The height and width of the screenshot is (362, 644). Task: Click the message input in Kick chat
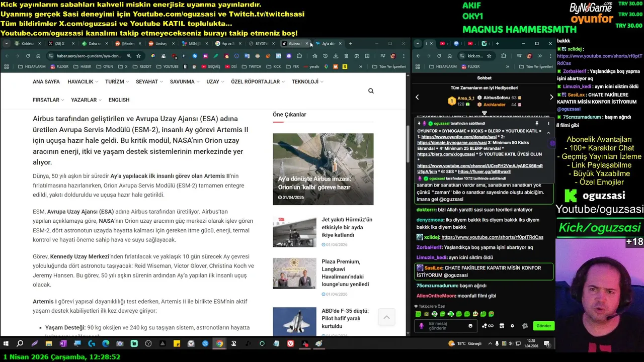click(445, 326)
